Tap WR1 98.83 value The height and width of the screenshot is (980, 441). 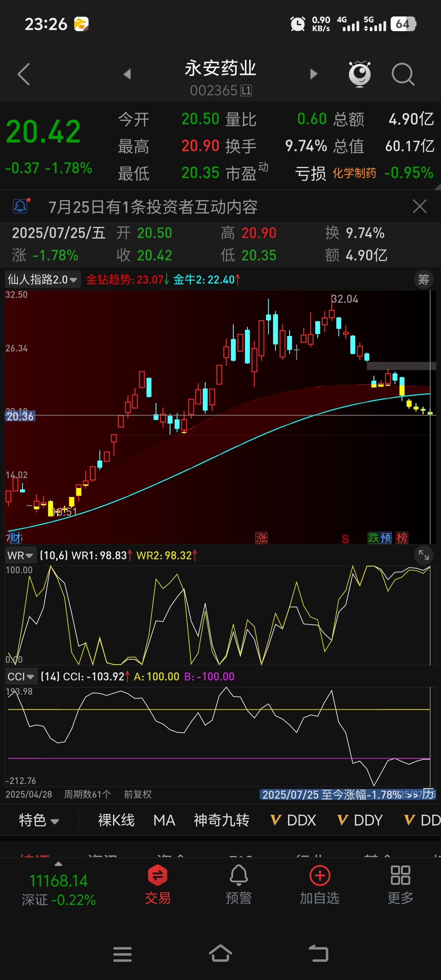click(101, 555)
